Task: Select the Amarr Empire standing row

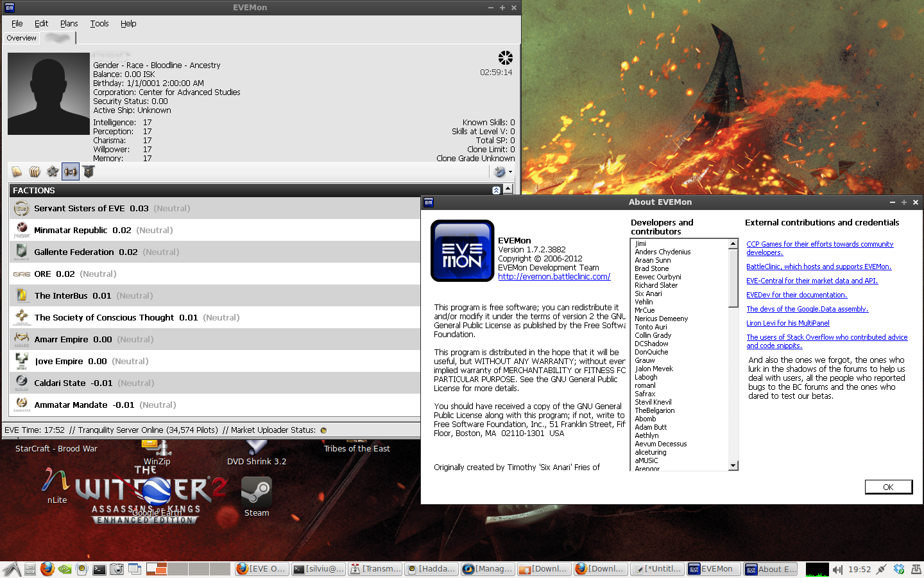Action: (215, 339)
